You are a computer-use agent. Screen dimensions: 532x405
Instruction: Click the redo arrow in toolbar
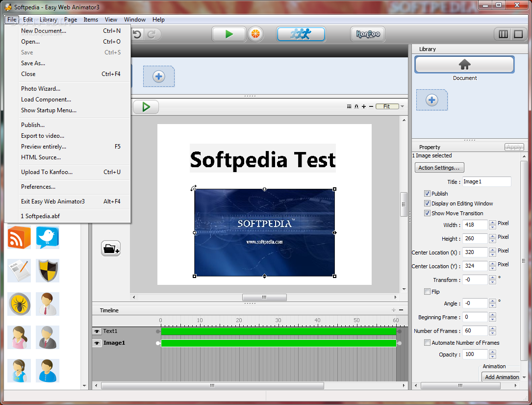click(x=152, y=34)
